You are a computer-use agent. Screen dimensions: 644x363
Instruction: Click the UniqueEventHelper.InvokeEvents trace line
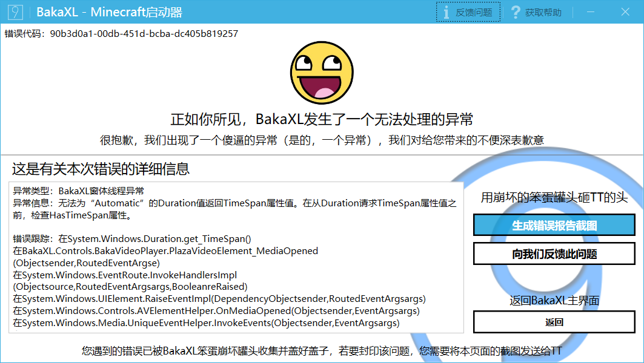click(x=206, y=323)
